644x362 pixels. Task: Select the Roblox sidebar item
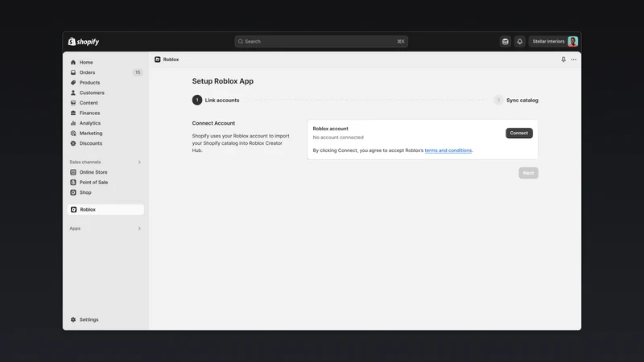[105, 210]
